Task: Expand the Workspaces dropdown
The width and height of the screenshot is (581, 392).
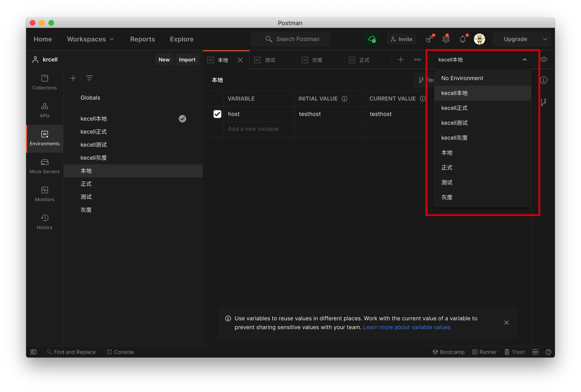Action: tap(91, 39)
